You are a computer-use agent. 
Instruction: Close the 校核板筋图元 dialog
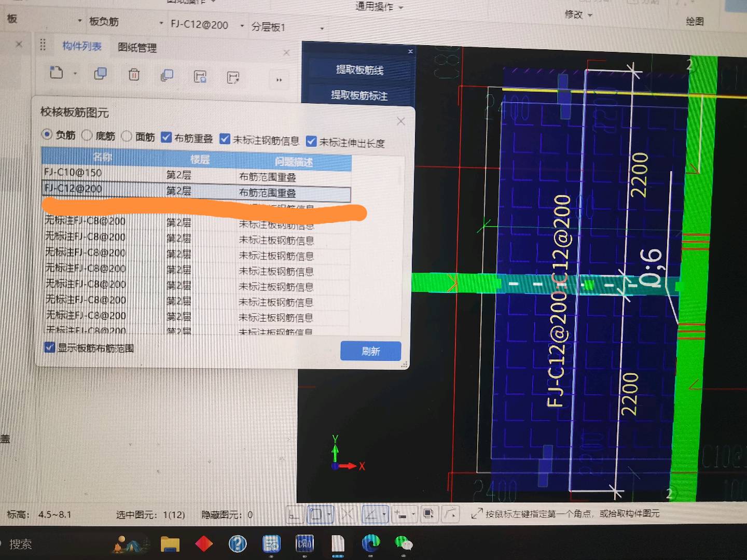pyautogui.click(x=400, y=121)
